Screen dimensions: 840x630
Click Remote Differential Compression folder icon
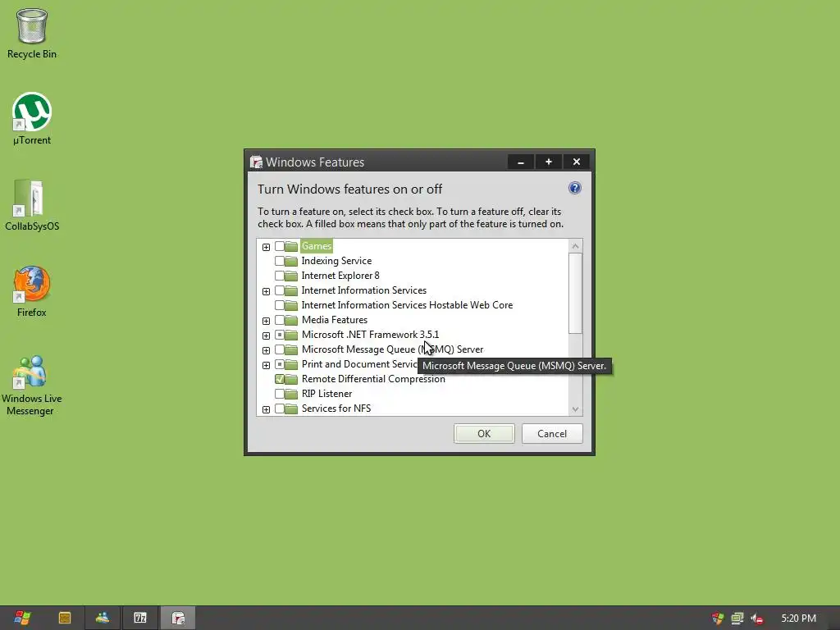pyautogui.click(x=291, y=379)
